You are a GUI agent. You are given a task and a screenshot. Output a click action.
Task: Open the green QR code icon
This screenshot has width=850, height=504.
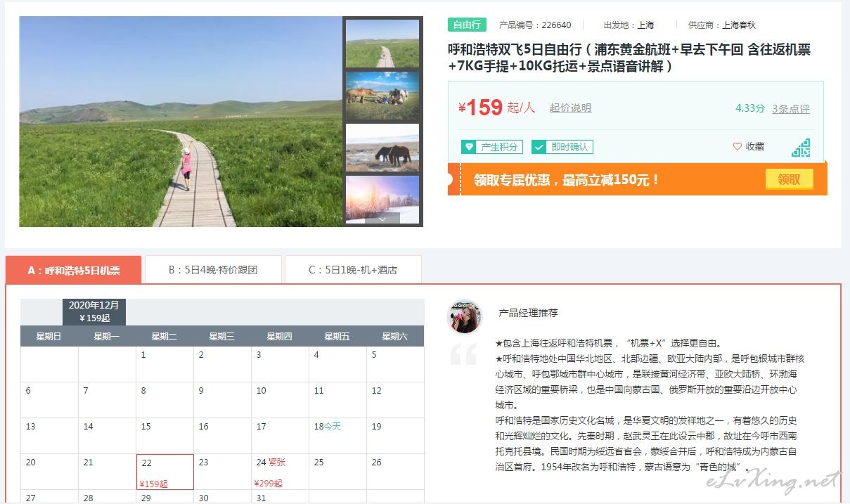tap(801, 148)
